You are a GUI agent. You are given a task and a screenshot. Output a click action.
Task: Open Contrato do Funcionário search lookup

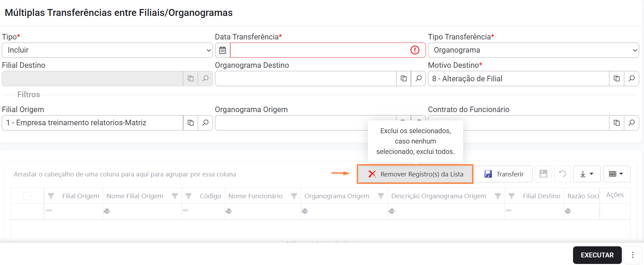[632, 123]
